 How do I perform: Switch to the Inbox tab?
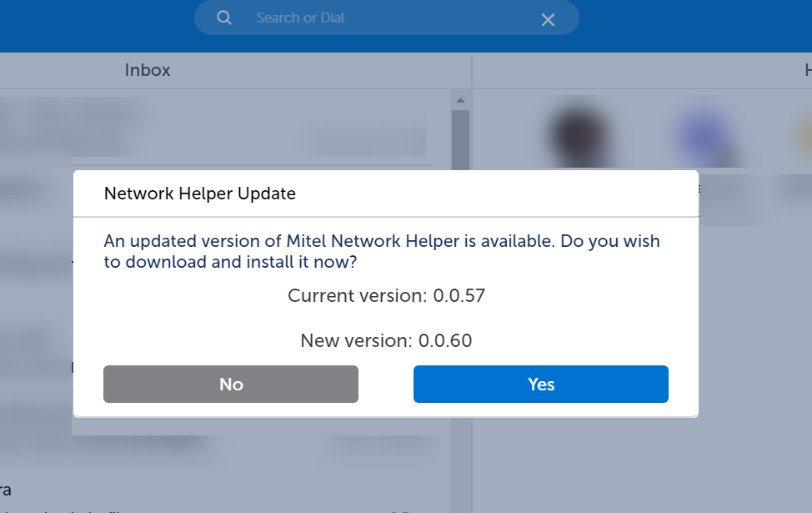148,71
